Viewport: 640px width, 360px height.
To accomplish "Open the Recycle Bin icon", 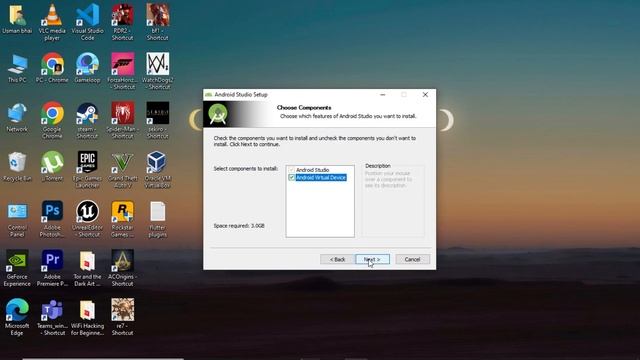I will (17, 162).
